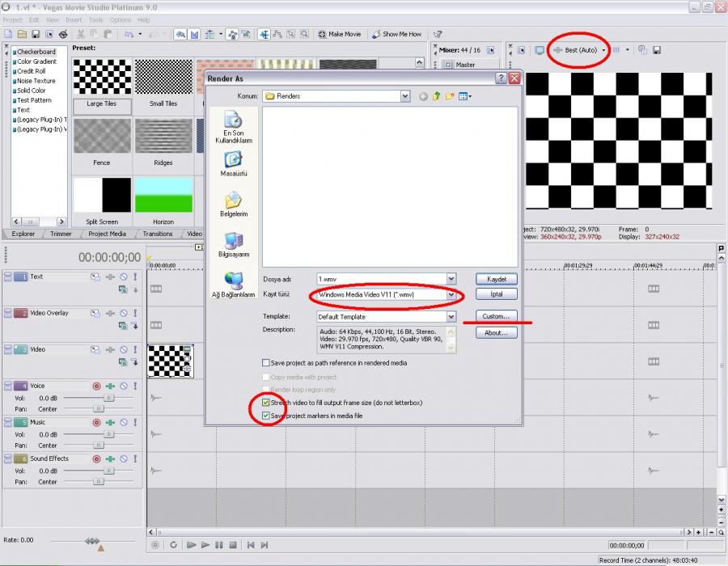This screenshot has height=566, width=728.
Task: Click the Make Movie button
Action: pos(340,34)
